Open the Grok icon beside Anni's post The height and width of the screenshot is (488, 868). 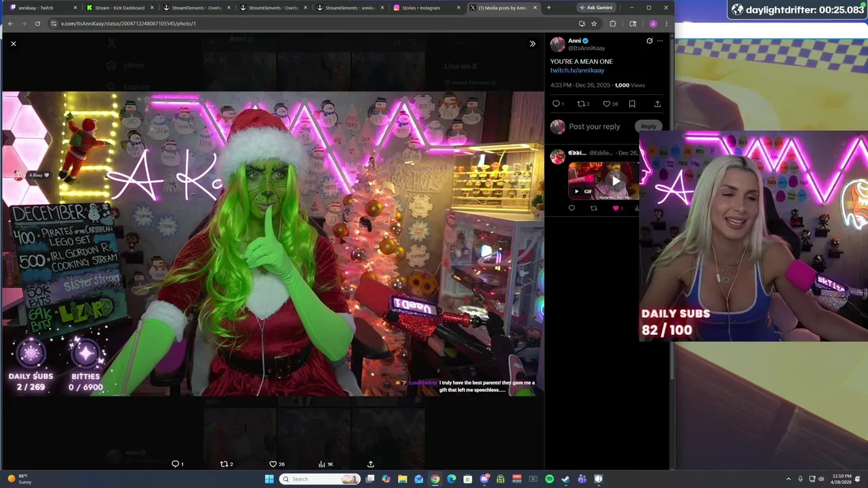coord(649,41)
